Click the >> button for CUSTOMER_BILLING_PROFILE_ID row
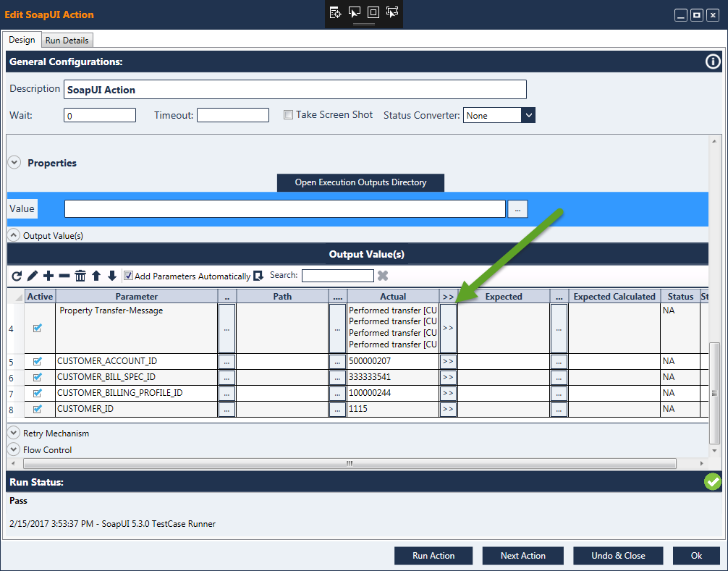728x571 pixels. 448,393
